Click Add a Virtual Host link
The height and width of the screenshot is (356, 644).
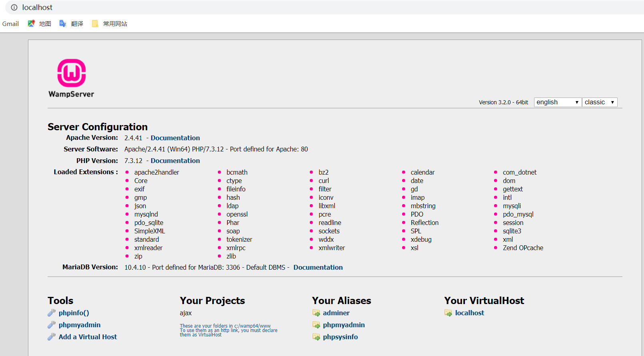(88, 337)
